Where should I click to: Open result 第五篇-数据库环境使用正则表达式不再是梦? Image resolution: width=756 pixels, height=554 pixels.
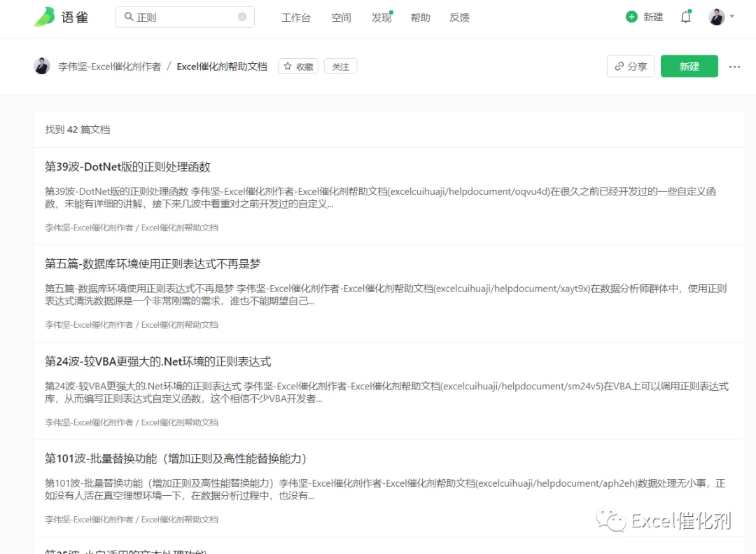[153, 264]
